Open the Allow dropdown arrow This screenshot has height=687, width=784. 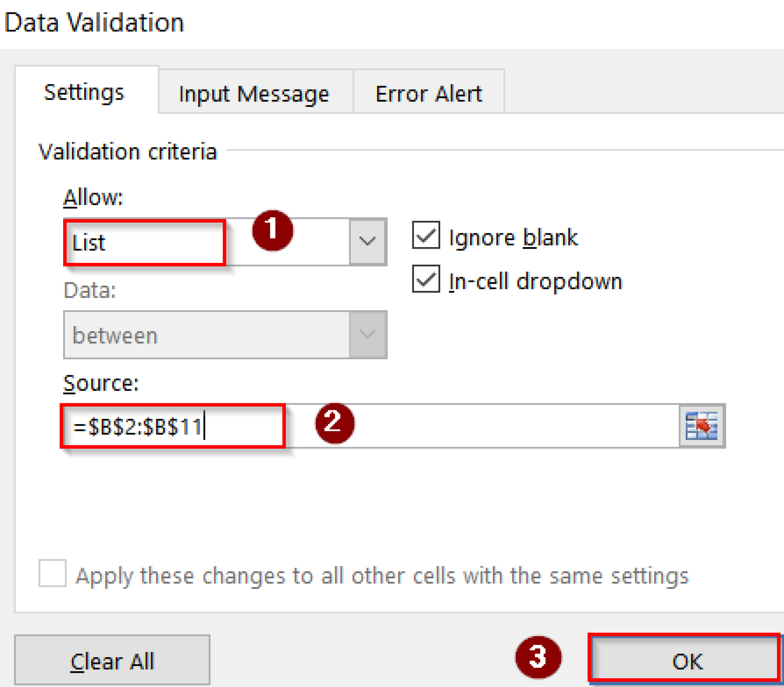click(367, 241)
